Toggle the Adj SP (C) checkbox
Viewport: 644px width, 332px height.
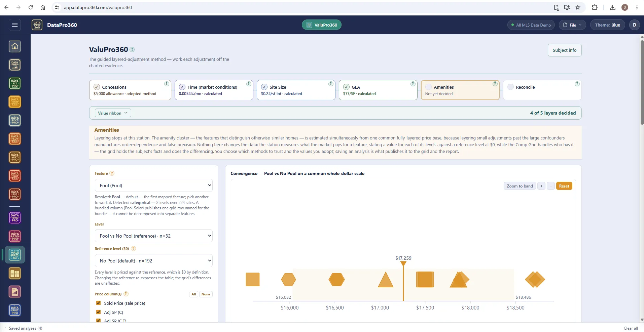click(99, 312)
